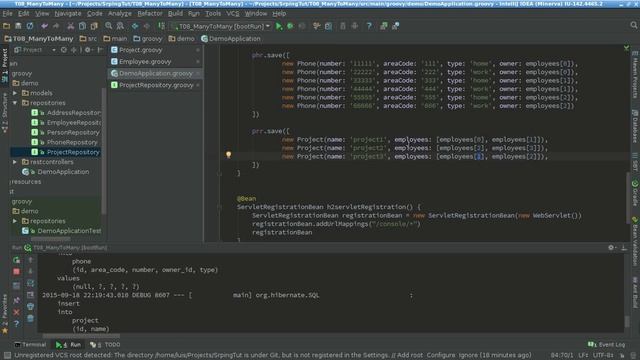640x360 pixels.
Task: Toggle the 1: Project side tool window
Action: click(x=4, y=64)
